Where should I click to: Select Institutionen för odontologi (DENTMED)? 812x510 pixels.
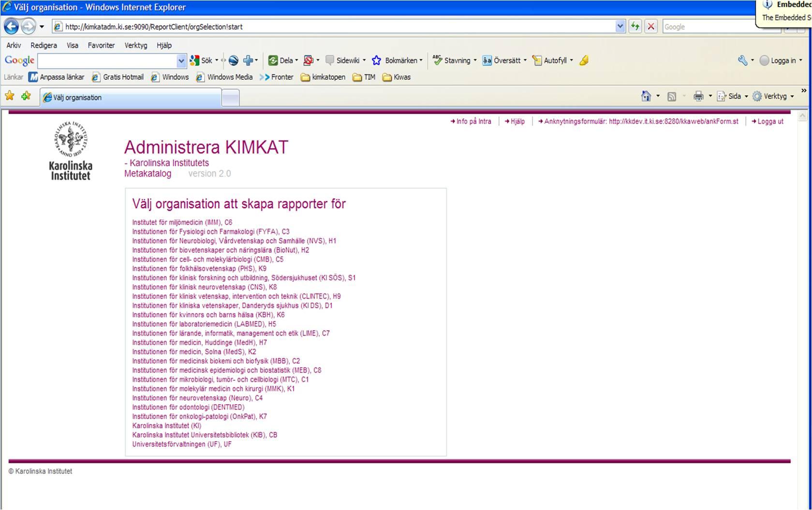(x=189, y=407)
